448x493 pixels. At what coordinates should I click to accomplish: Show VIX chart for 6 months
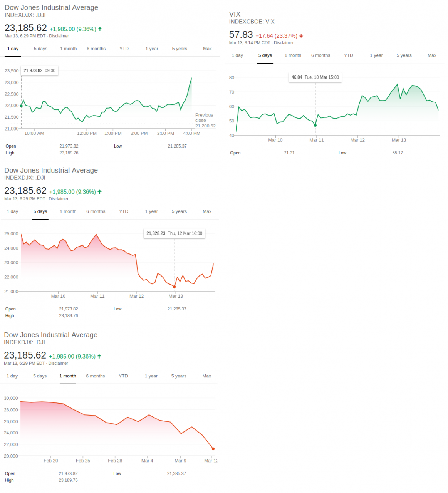point(320,55)
